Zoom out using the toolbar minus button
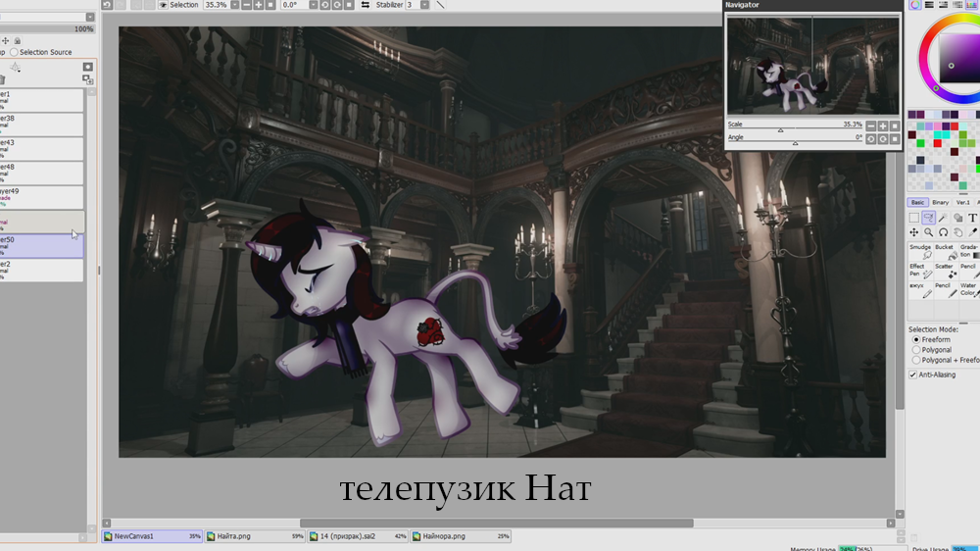 tap(247, 4)
